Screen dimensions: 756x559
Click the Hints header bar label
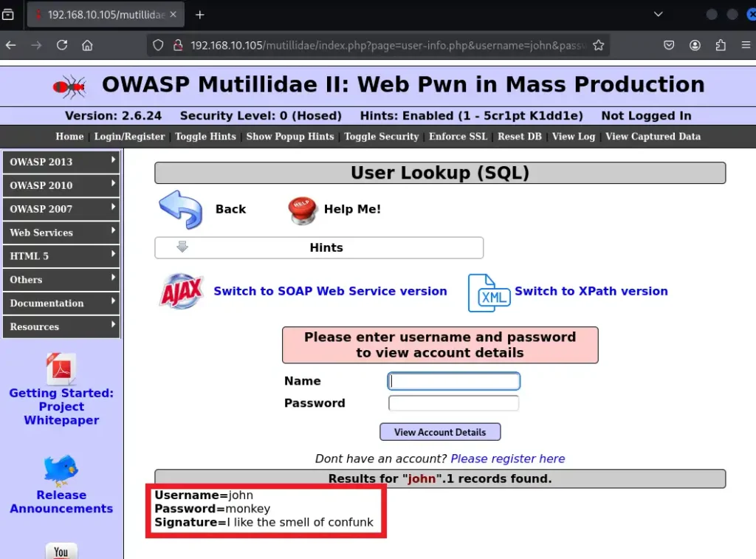tap(326, 247)
